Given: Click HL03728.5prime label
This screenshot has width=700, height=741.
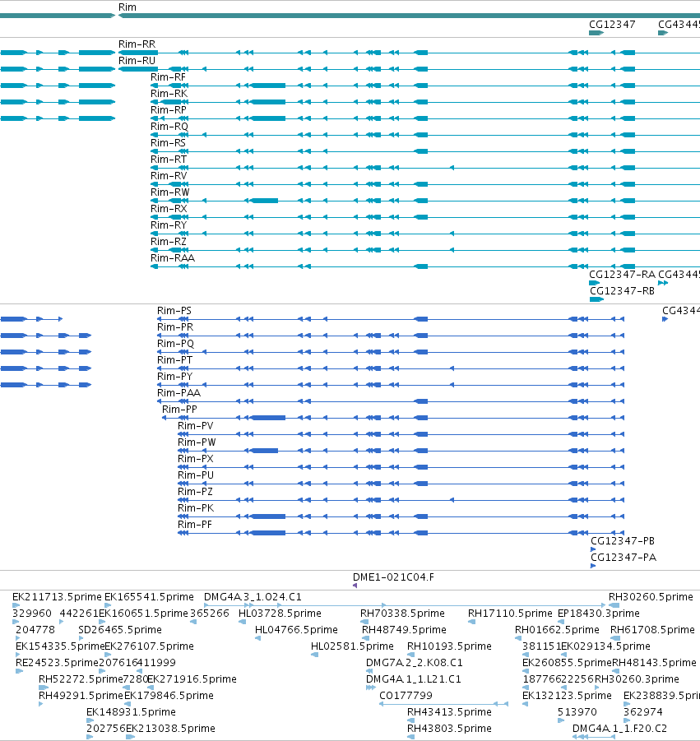Looking at the screenshot, I should 280,614.
